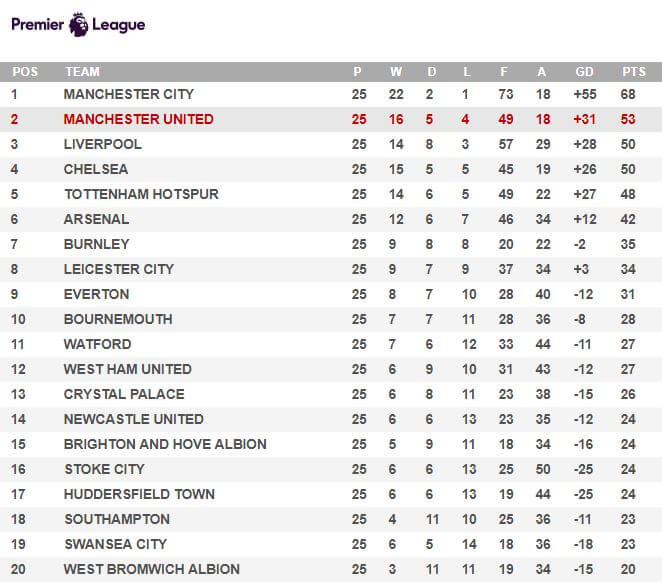Viewport: 662px width, 587px height.
Task: Open the Liverpool team name
Action: (103, 144)
